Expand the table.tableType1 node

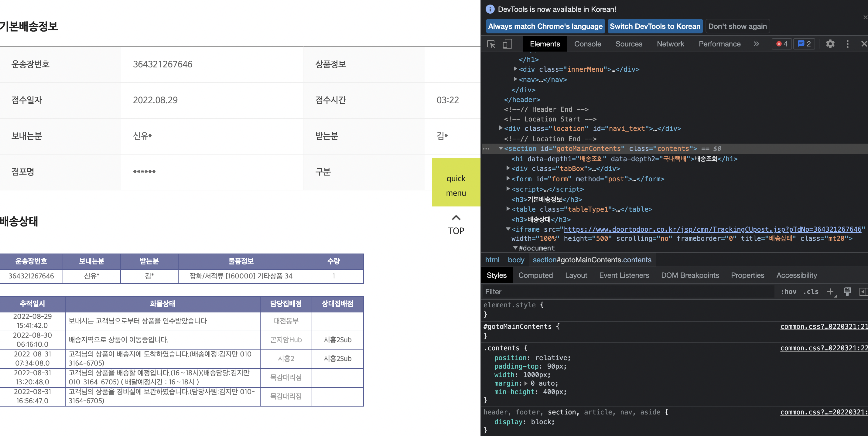pos(508,209)
